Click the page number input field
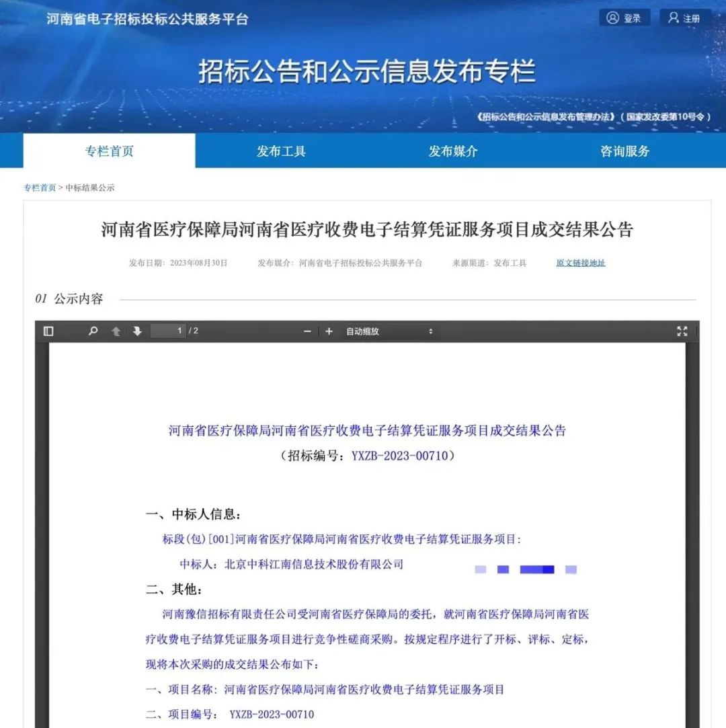 pos(168,331)
